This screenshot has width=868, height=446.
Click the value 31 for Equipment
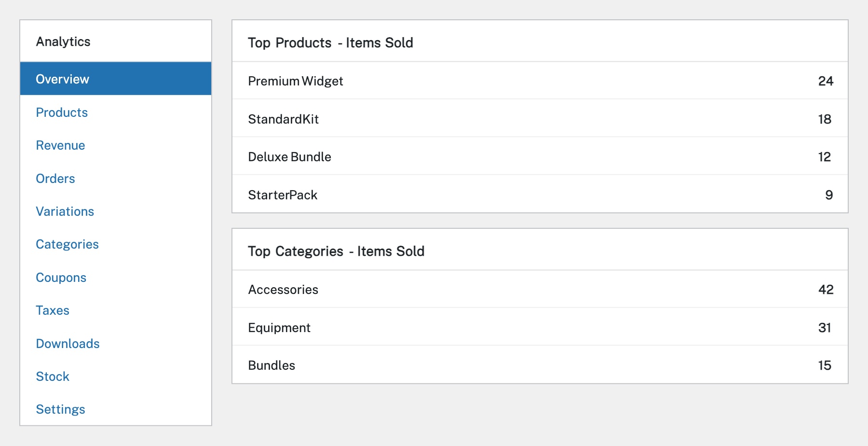(825, 328)
